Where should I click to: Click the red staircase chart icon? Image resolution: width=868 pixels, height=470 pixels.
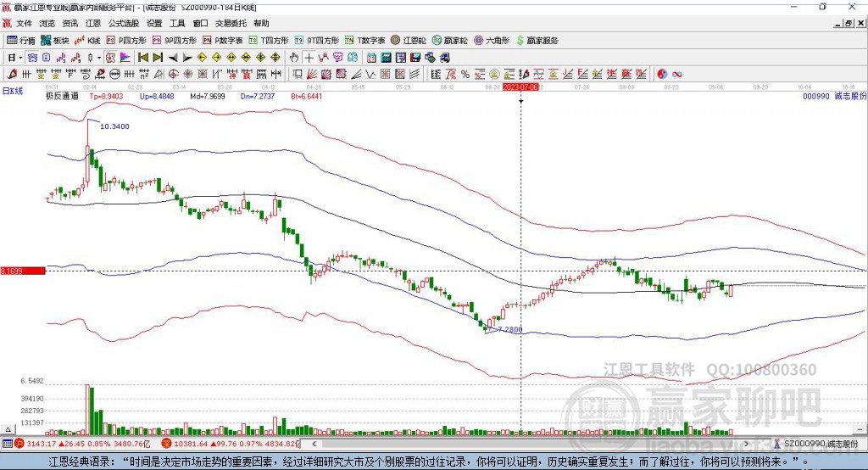click(x=75, y=58)
